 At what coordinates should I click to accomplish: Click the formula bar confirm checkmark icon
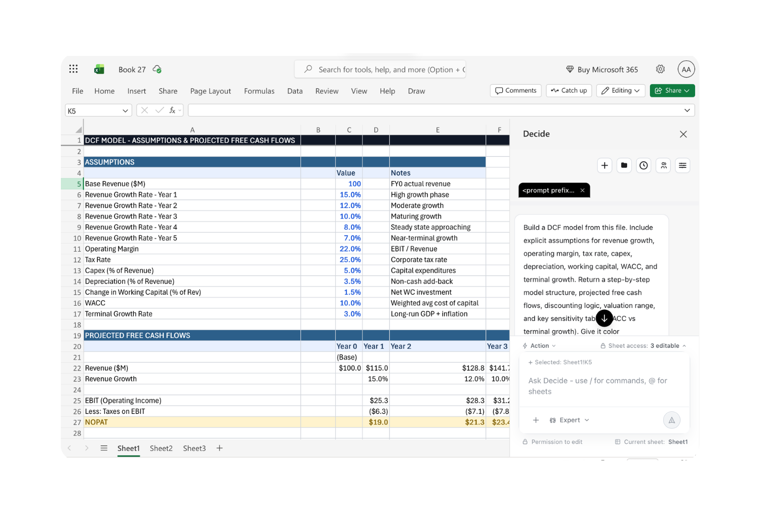(159, 110)
